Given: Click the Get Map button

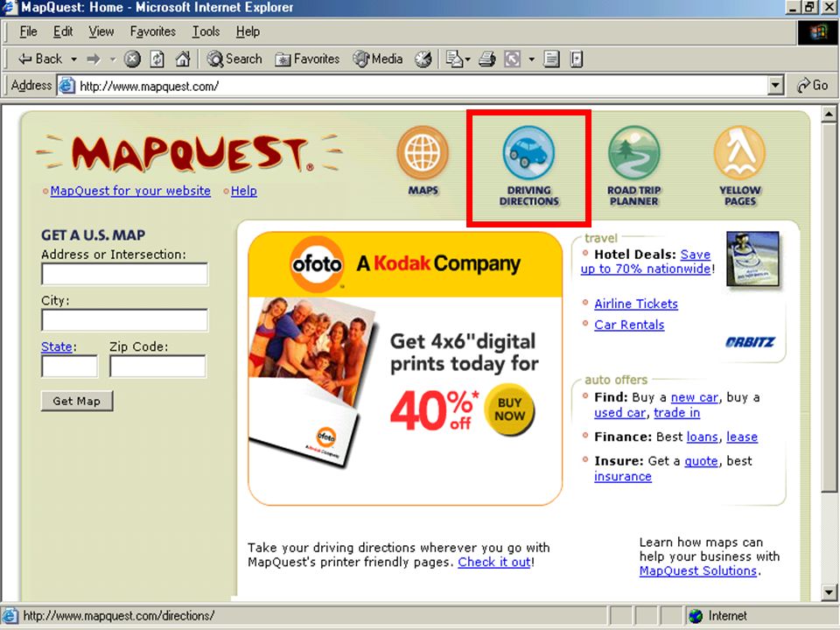Looking at the screenshot, I should [77, 401].
